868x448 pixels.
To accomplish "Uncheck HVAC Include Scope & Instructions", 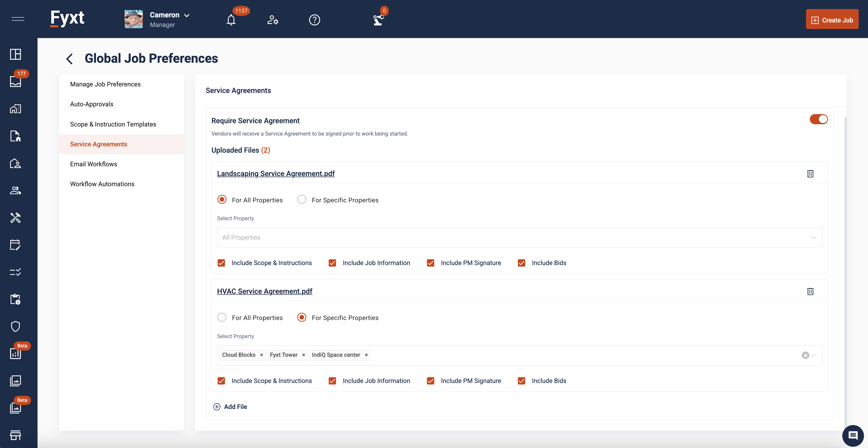I will click(x=221, y=381).
